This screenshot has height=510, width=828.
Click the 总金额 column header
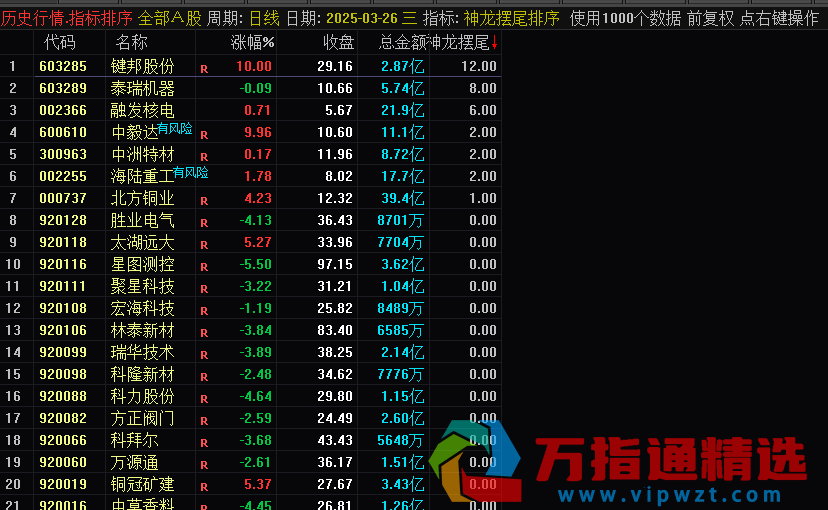point(402,43)
